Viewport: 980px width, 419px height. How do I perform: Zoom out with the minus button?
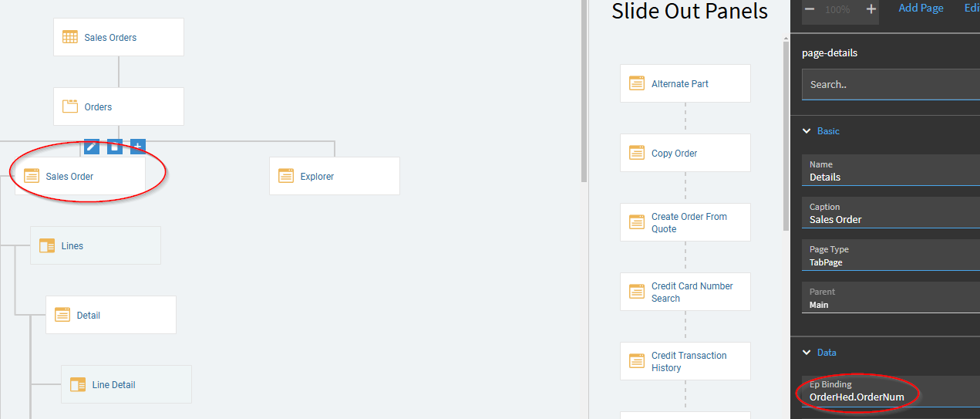click(x=809, y=9)
